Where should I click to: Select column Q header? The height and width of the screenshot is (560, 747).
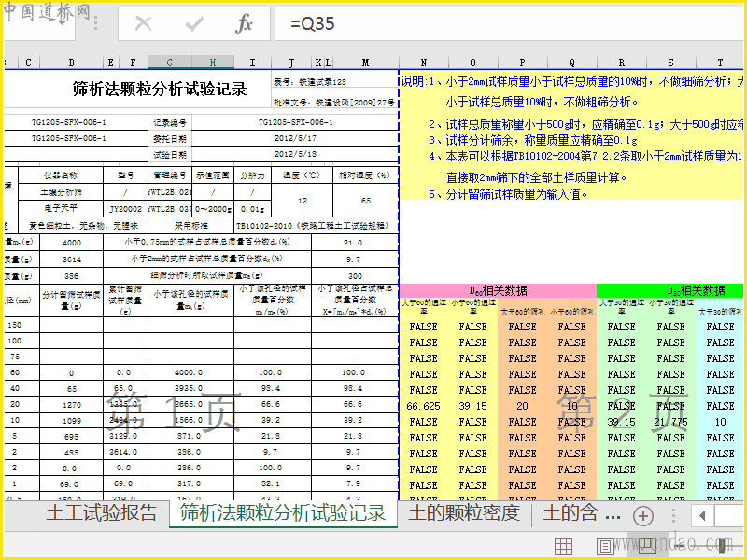[x=571, y=63]
